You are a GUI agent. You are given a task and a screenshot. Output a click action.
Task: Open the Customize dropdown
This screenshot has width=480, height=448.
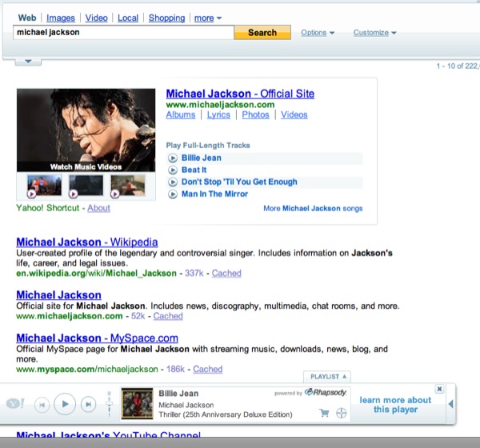click(374, 33)
